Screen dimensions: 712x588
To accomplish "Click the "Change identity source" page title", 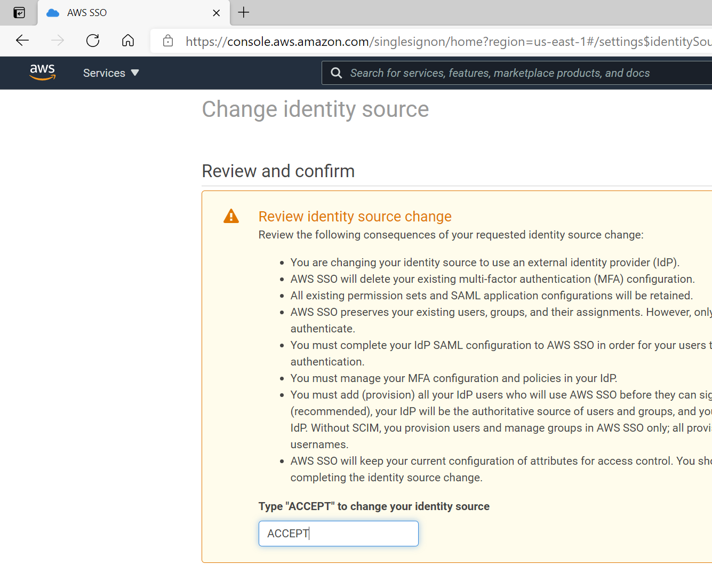I will (315, 109).
